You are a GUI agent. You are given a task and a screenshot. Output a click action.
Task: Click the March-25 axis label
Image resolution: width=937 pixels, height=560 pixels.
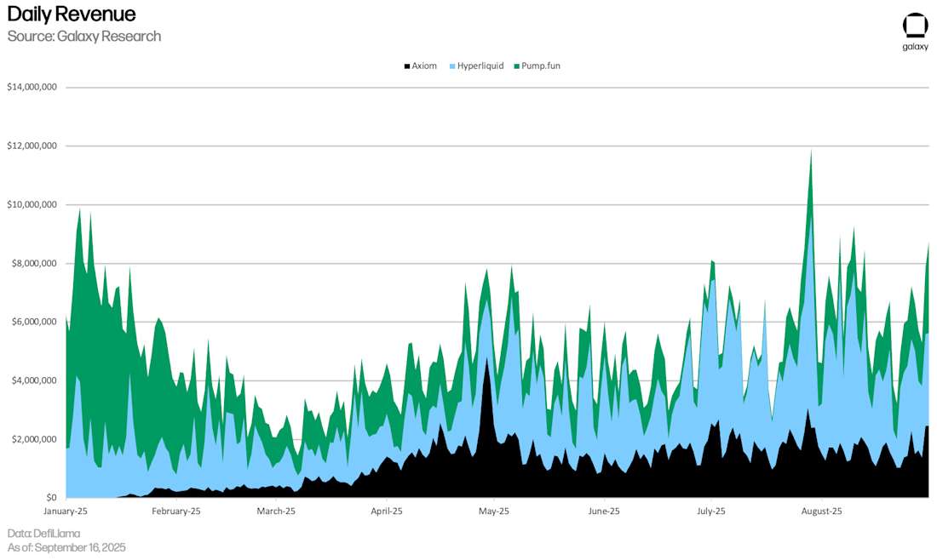(276, 511)
